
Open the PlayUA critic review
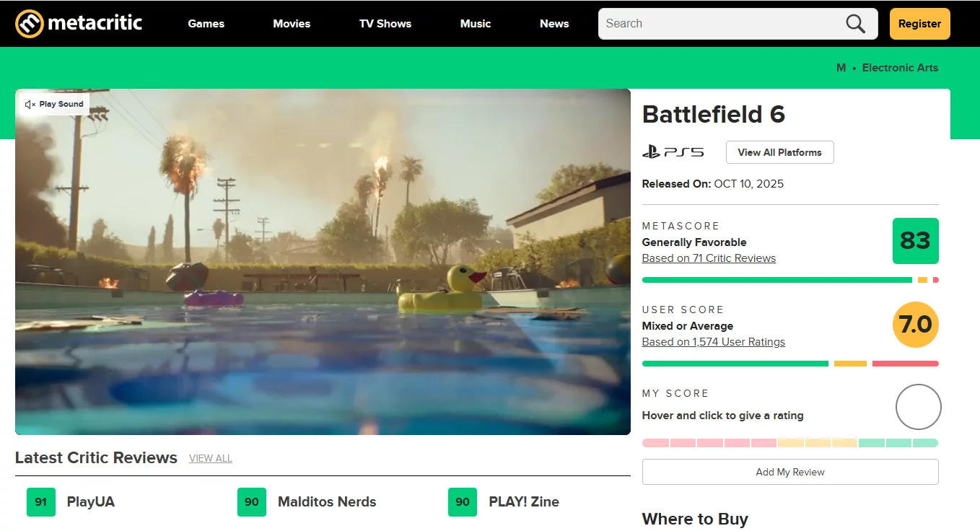click(x=91, y=502)
